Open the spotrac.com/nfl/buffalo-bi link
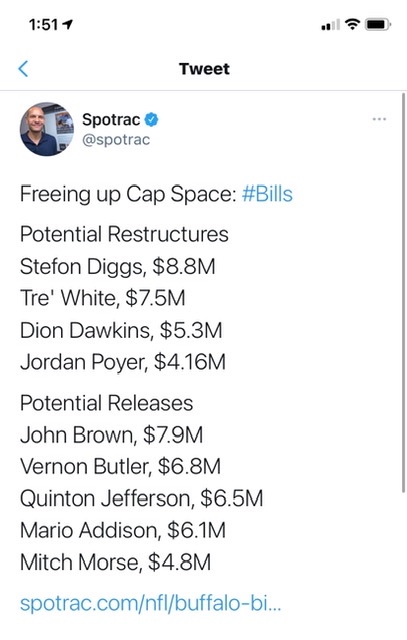Screen dimensions: 407x640 (x=150, y=603)
